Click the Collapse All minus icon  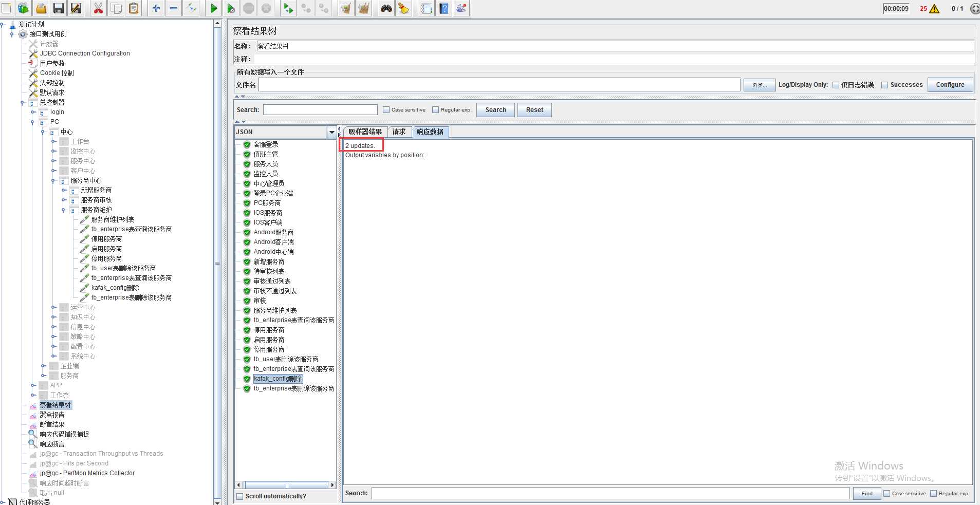pyautogui.click(x=174, y=8)
